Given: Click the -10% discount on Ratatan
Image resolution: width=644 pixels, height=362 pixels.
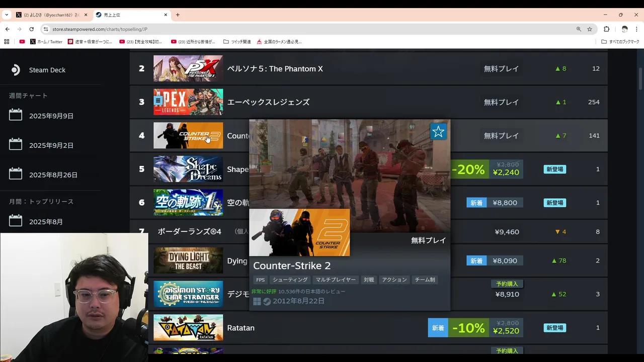Looking at the screenshot, I should [468, 328].
